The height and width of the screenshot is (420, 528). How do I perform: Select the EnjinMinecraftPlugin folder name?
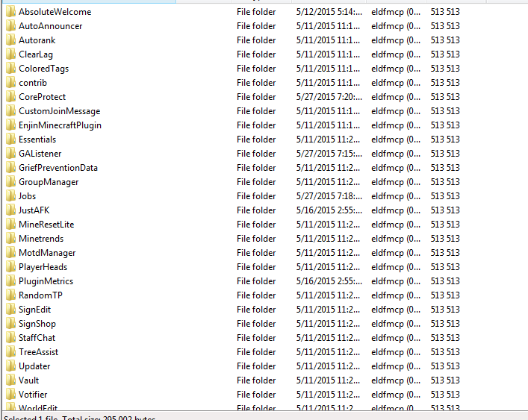[x=60, y=125]
